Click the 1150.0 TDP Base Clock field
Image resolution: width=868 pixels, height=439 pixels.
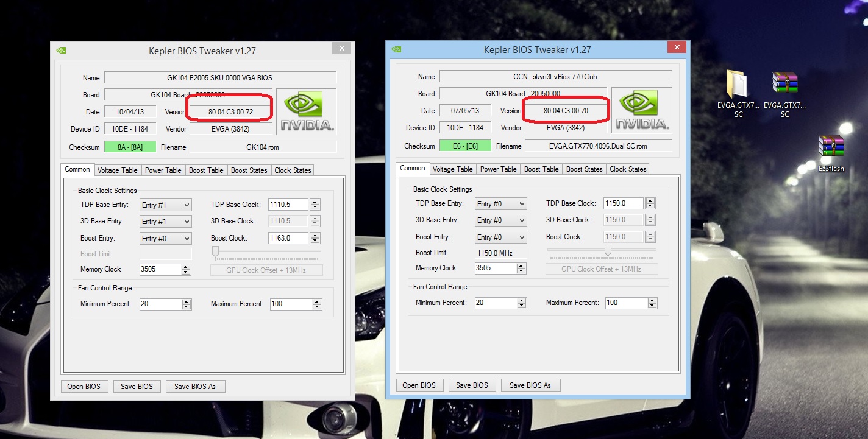[623, 203]
